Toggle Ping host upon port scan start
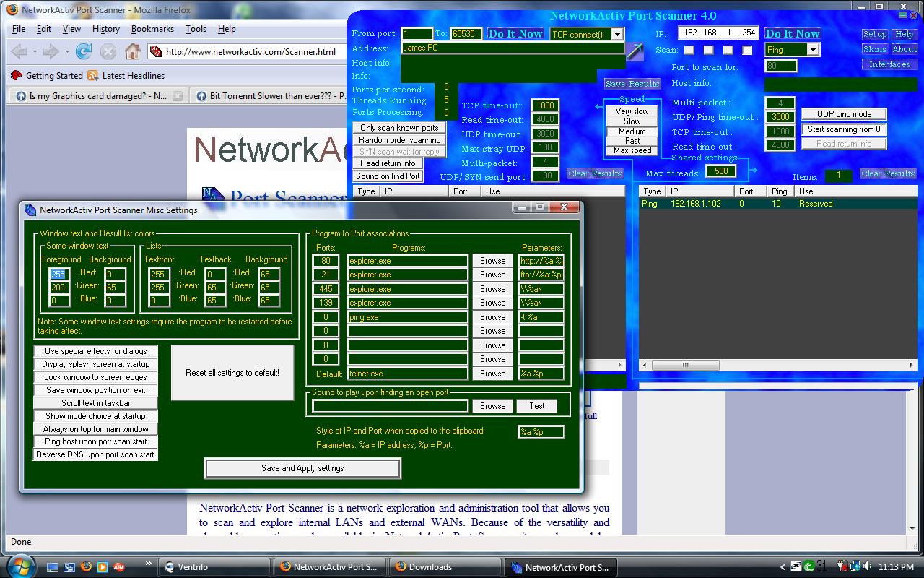Viewport: 924px width, 578px height. click(x=95, y=441)
